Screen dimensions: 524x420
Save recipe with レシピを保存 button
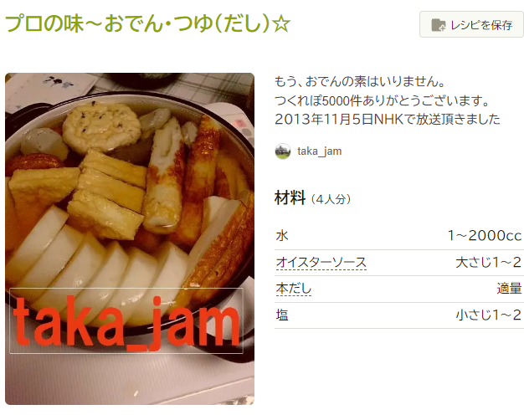pos(471,24)
